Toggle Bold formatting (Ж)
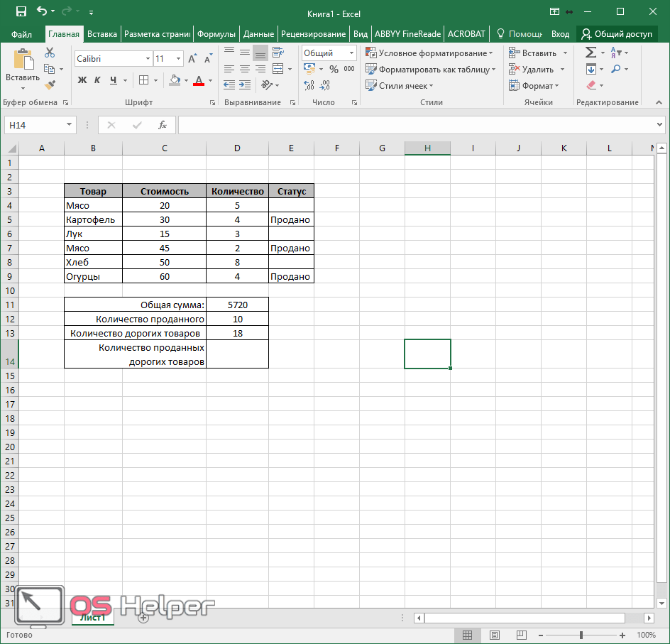This screenshot has height=644, width=670. click(82, 80)
